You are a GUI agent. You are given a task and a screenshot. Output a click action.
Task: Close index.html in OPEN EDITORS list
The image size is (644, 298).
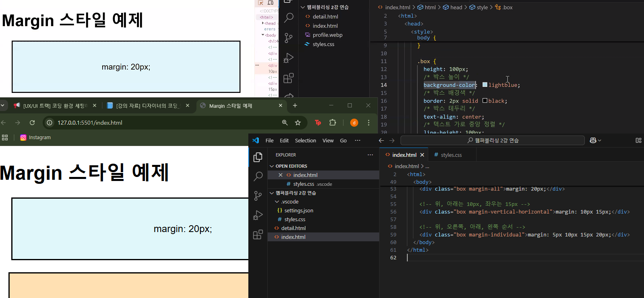point(281,175)
